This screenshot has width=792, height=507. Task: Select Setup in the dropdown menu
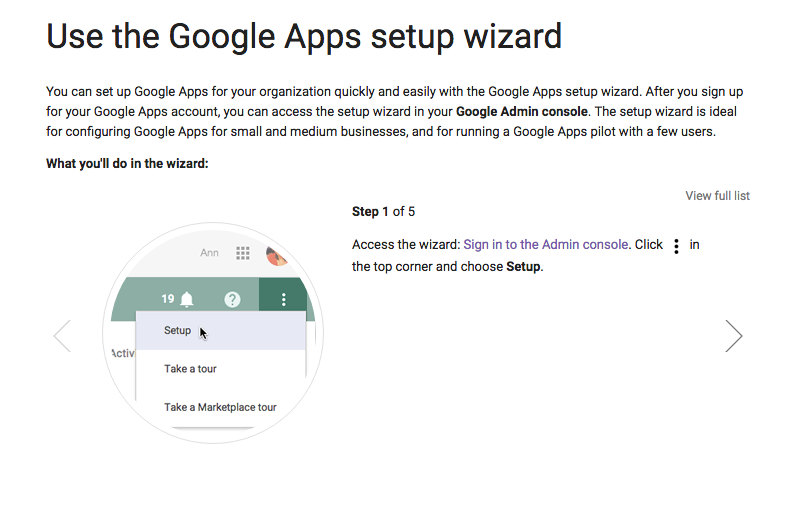178,331
